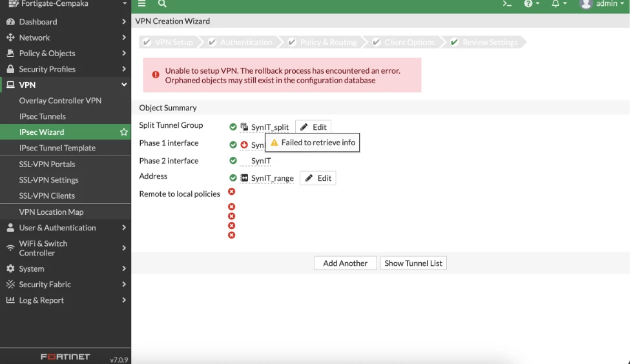Open the notifications bell icon
The width and height of the screenshot is (631, 364).
tap(555, 4)
